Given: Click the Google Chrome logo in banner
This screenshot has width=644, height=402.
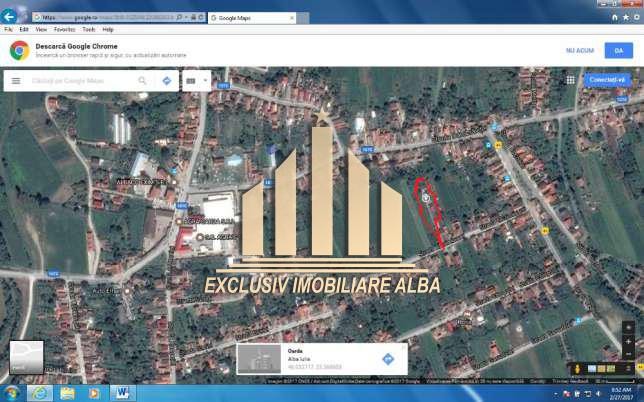Looking at the screenshot, I should pos(19,51).
